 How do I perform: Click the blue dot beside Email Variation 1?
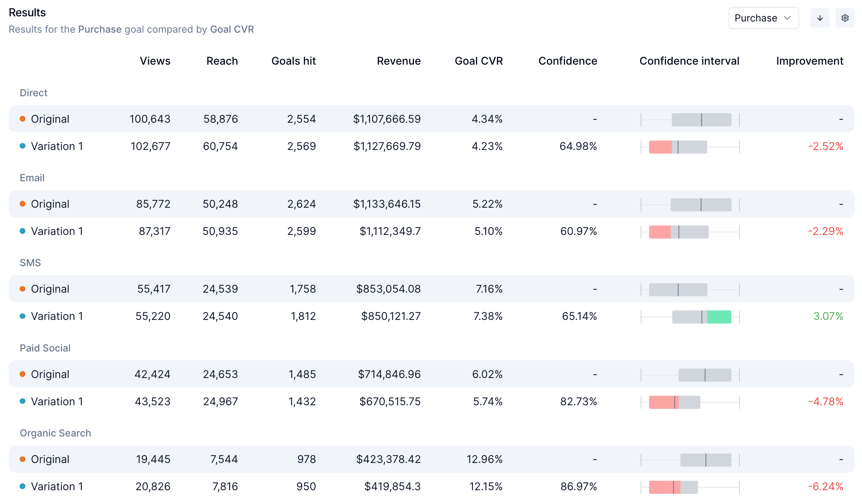click(x=23, y=231)
